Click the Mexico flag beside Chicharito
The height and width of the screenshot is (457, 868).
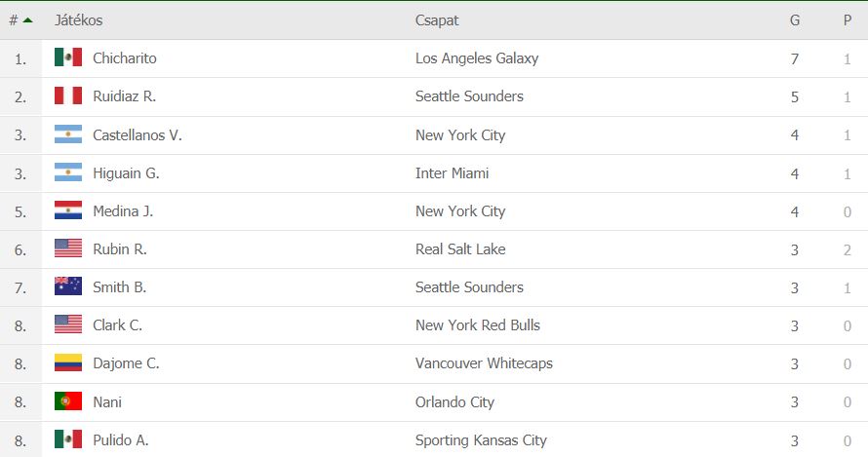[68, 57]
